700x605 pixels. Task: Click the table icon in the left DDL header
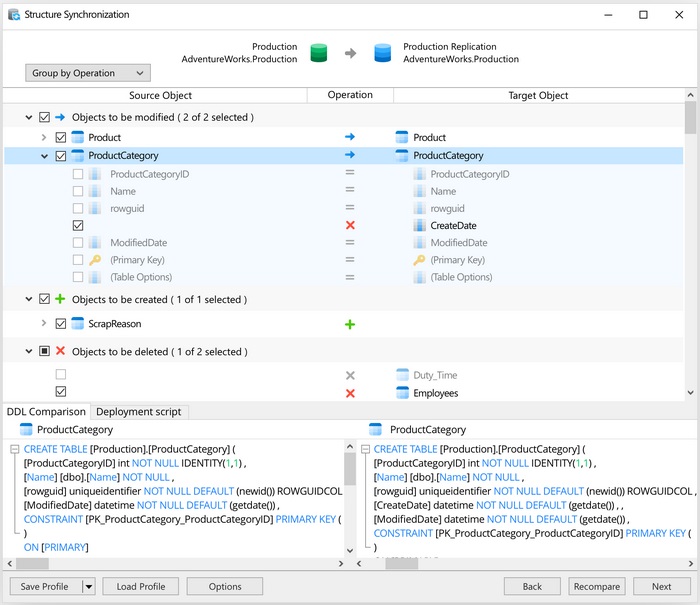coord(26,429)
